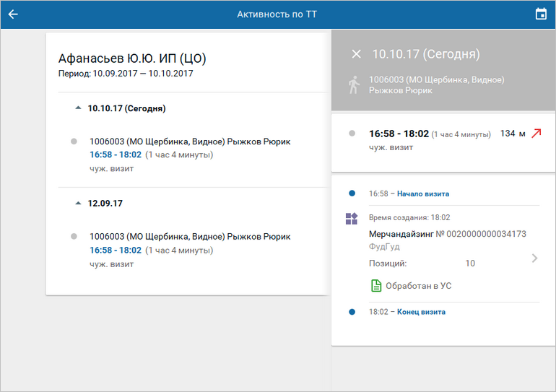Collapse the 10.10.17 (Сегодня) group
Viewport: 556px width, 392px height.
(79, 108)
